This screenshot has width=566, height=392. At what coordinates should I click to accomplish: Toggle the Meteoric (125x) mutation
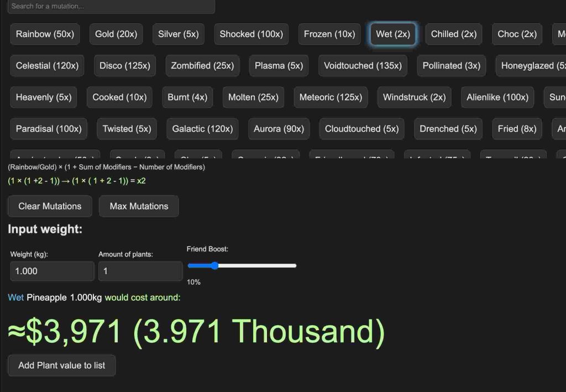(x=331, y=97)
